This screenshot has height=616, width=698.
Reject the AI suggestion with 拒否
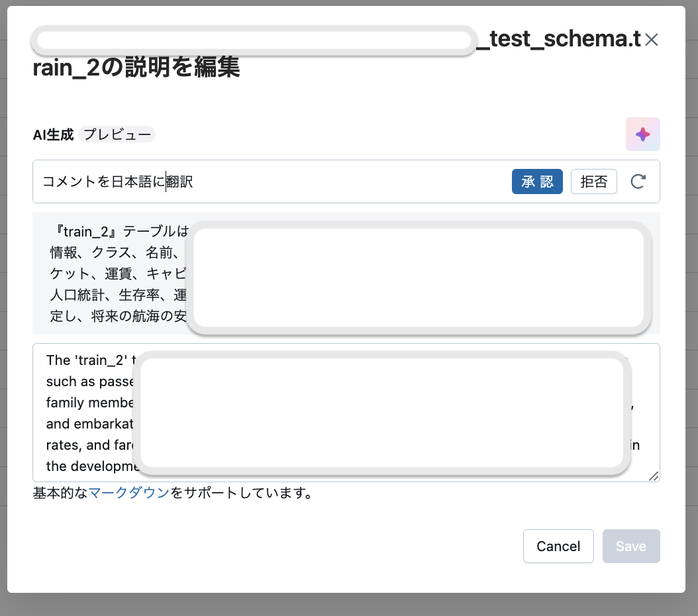[593, 181]
